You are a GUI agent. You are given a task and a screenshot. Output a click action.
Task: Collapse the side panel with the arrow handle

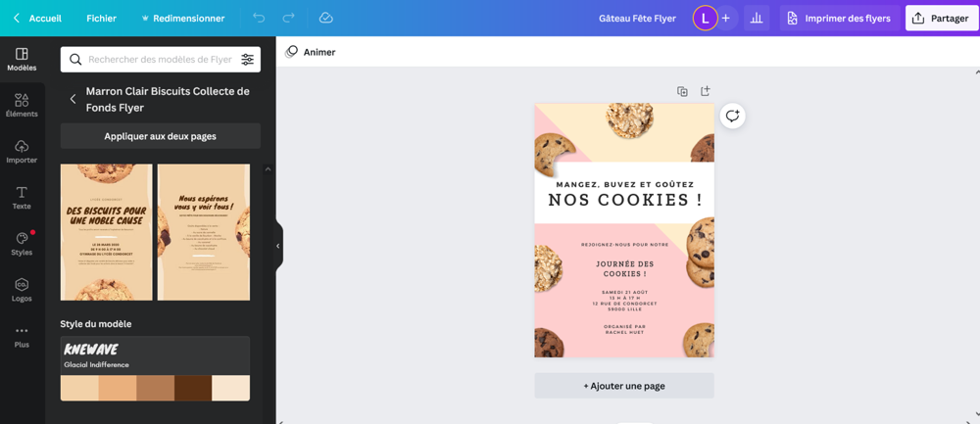coord(278,246)
